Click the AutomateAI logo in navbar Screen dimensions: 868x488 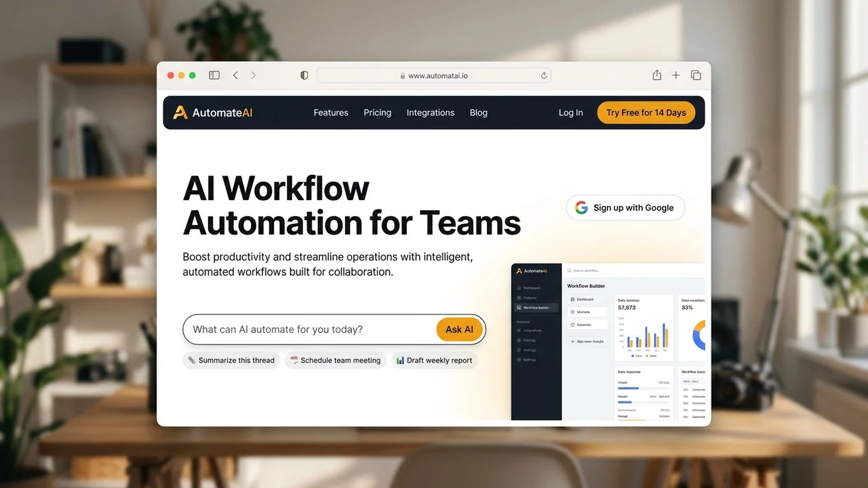(213, 113)
